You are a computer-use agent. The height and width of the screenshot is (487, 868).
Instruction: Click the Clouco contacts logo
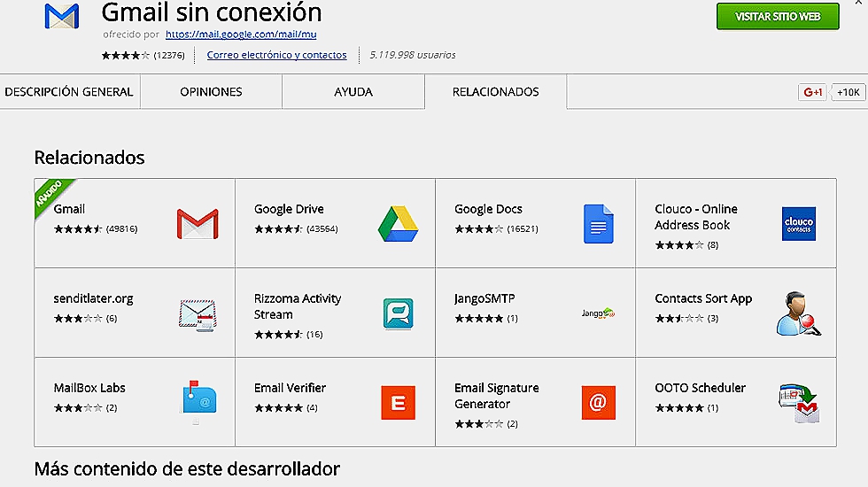[798, 223]
